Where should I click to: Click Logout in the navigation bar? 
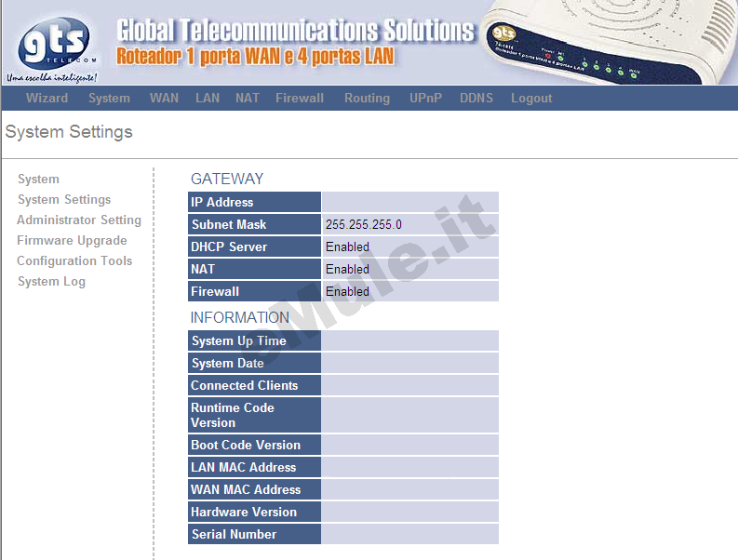[x=531, y=98]
